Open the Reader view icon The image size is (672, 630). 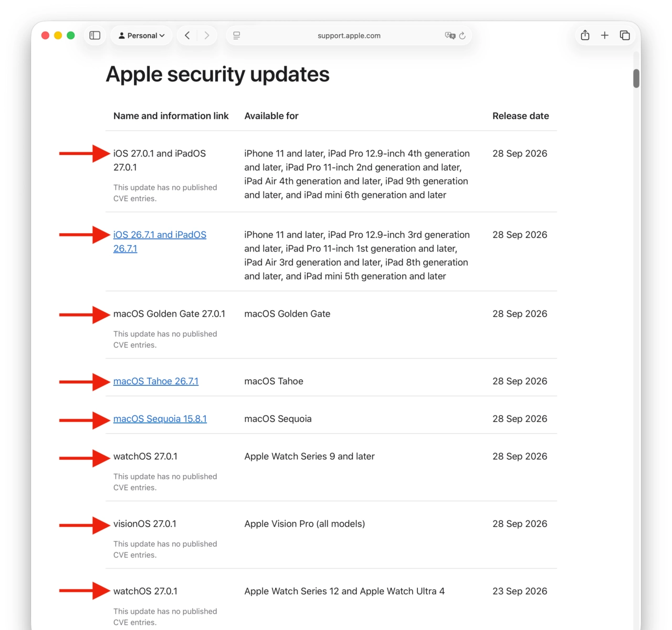pos(237,35)
